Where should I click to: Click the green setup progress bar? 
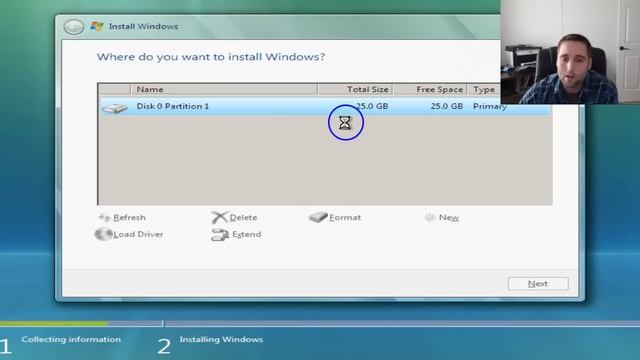(x=54, y=323)
